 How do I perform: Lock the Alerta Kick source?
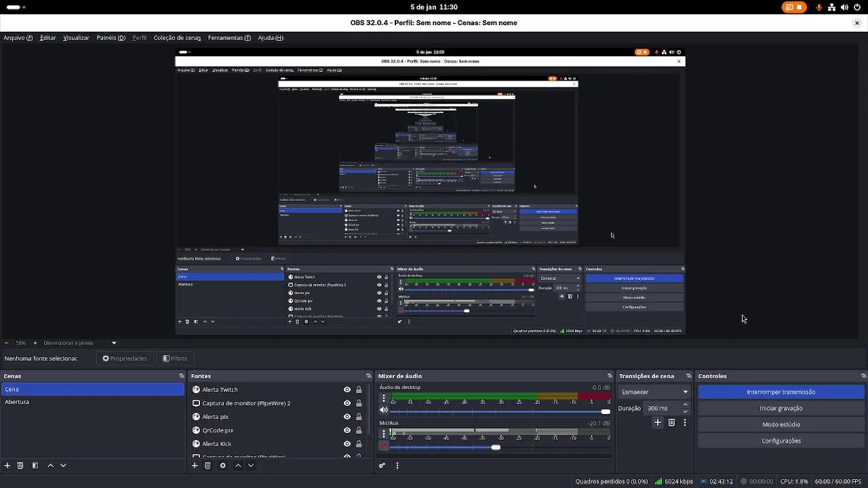pyautogui.click(x=359, y=444)
